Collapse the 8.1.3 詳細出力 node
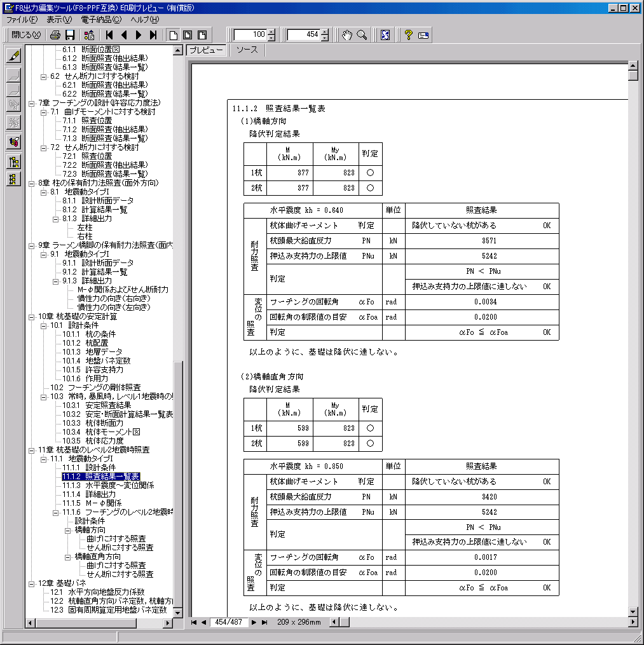 pyautogui.click(x=55, y=219)
